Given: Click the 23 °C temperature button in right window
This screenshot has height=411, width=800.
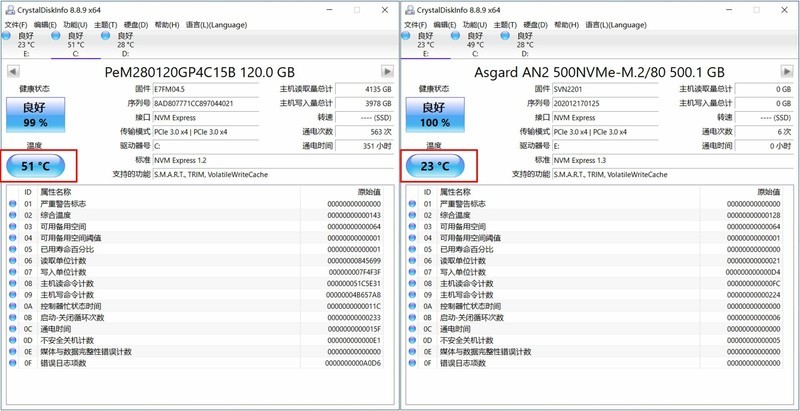Looking at the screenshot, I should tap(435, 166).
